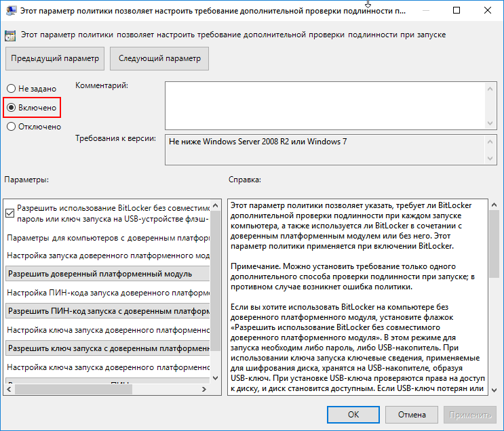
Task: Toggle 'Разрешить использование BitLocker без совместимого' checkbox
Action: pos(10,213)
